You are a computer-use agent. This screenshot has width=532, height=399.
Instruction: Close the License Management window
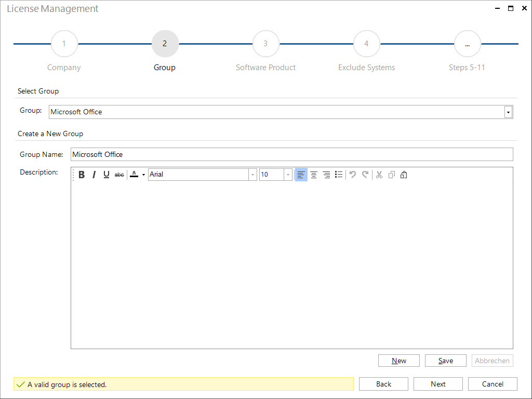point(524,8)
